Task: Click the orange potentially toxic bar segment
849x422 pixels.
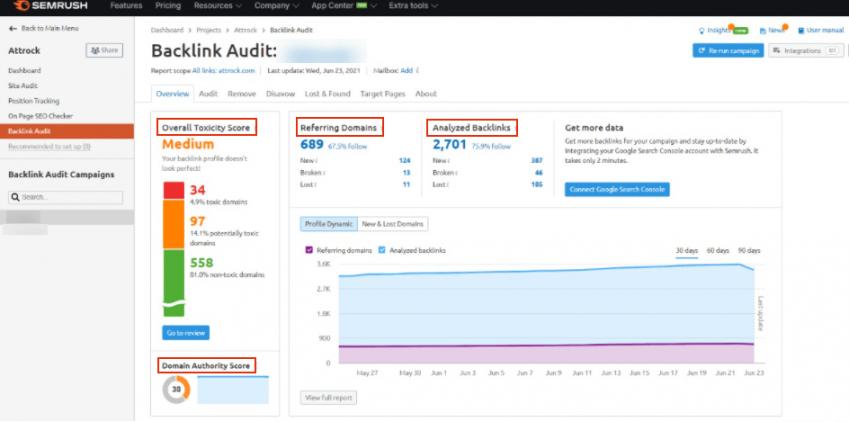Action: pos(174,224)
